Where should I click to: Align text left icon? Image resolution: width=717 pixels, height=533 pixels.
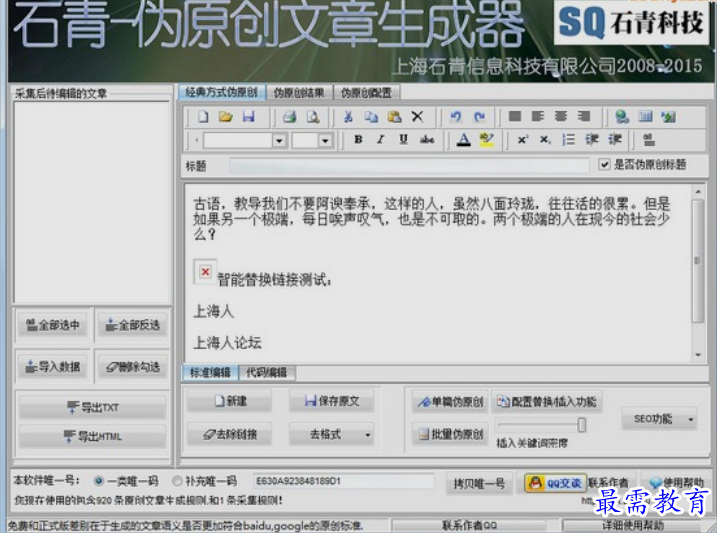pyautogui.click(x=538, y=117)
